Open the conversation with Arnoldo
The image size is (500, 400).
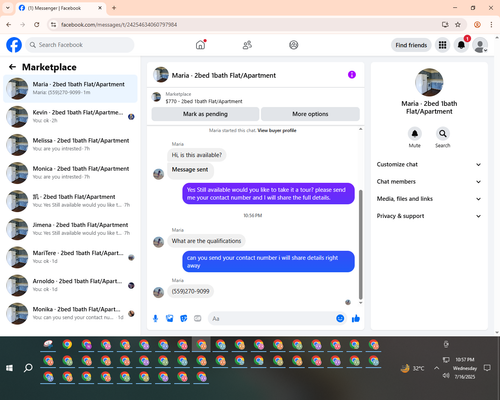coord(70,285)
